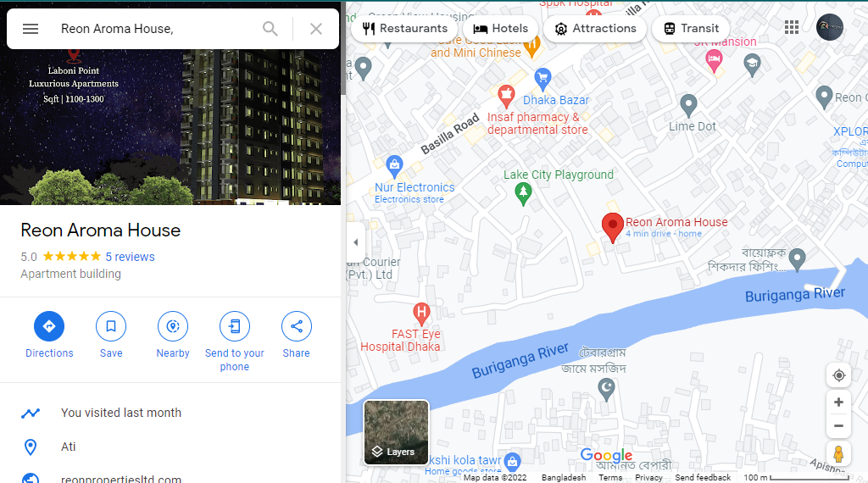The height and width of the screenshot is (483, 868).
Task: Open the 5 reviews link
Action: pos(130,257)
